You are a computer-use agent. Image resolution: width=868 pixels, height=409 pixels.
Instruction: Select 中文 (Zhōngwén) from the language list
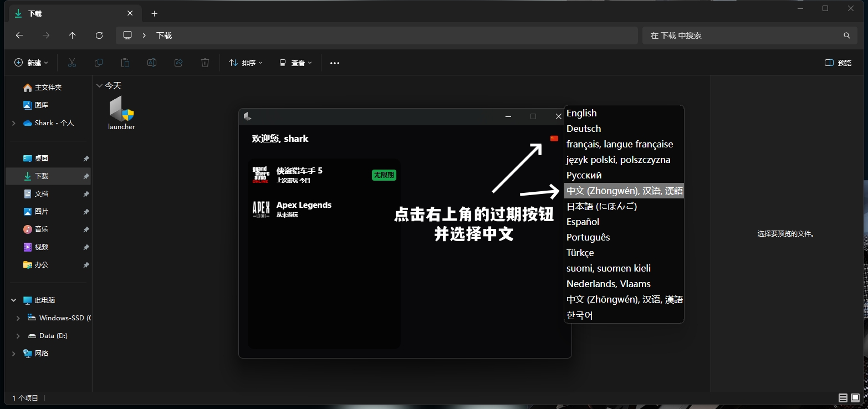(624, 190)
